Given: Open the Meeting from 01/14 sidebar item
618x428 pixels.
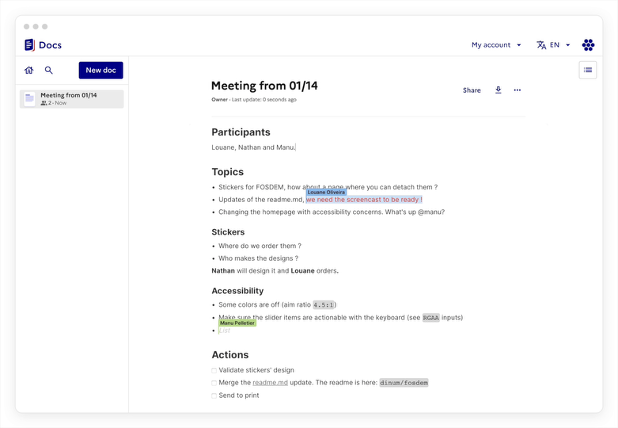Looking at the screenshot, I should [72, 99].
